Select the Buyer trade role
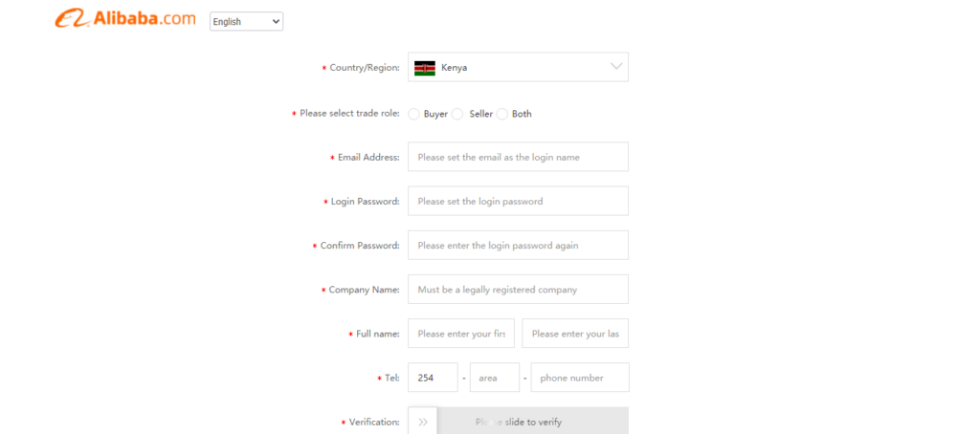The width and height of the screenshot is (980, 434). tap(413, 115)
